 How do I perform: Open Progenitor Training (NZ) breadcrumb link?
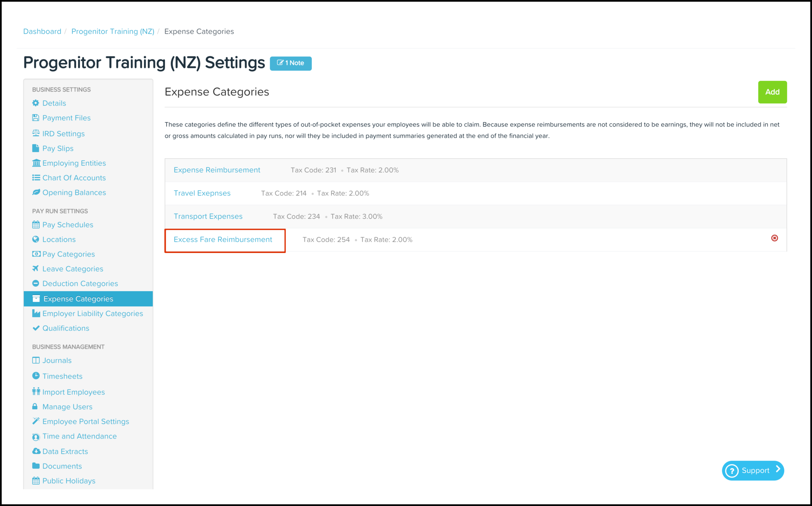click(x=113, y=31)
